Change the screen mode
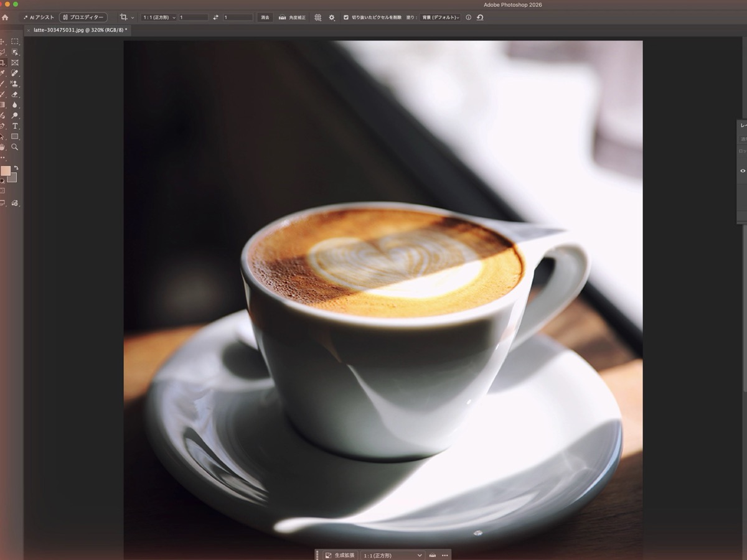Viewport: 747px width, 560px height. click(x=2, y=203)
